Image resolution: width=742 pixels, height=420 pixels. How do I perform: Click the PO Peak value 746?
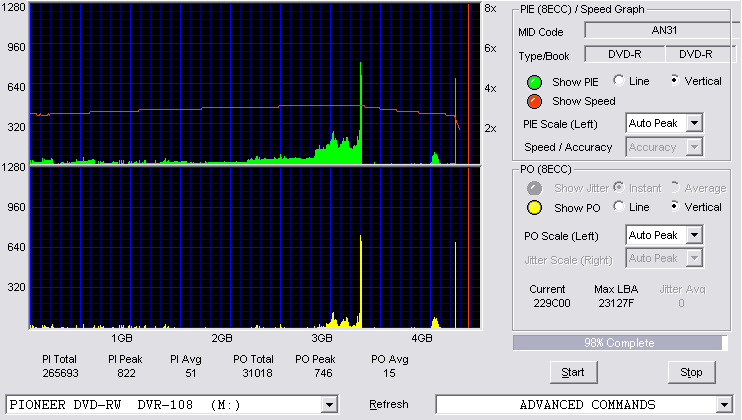[323, 373]
